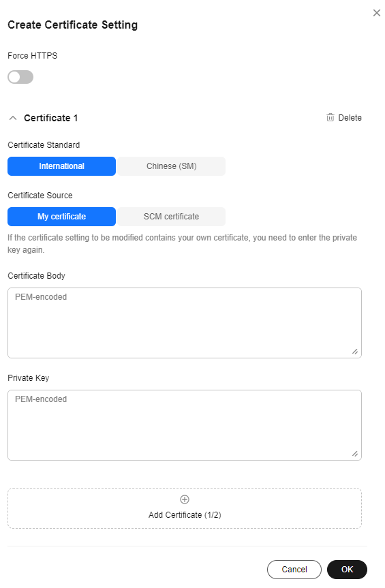Click the Add Certificate (1/2) text
The height and width of the screenshot is (588, 385).
[185, 515]
